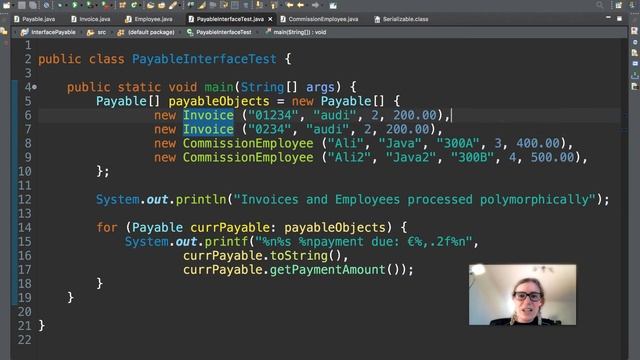Switch to the Employee.java tab
This screenshot has width=640, height=360.
pyautogui.click(x=149, y=19)
